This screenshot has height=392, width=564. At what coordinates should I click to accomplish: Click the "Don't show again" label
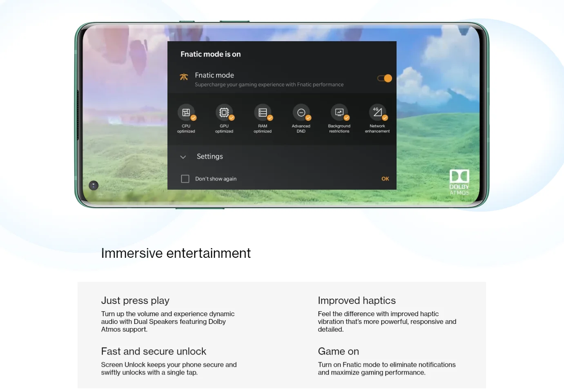[216, 179]
